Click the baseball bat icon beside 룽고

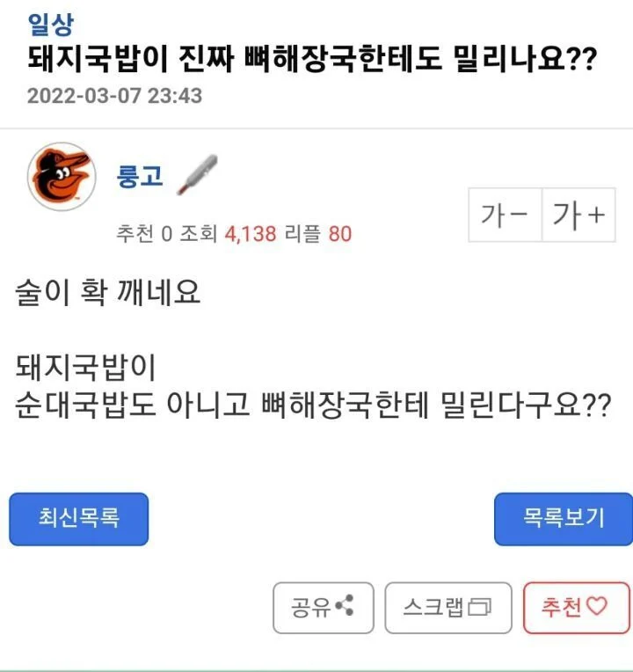click(198, 173)
